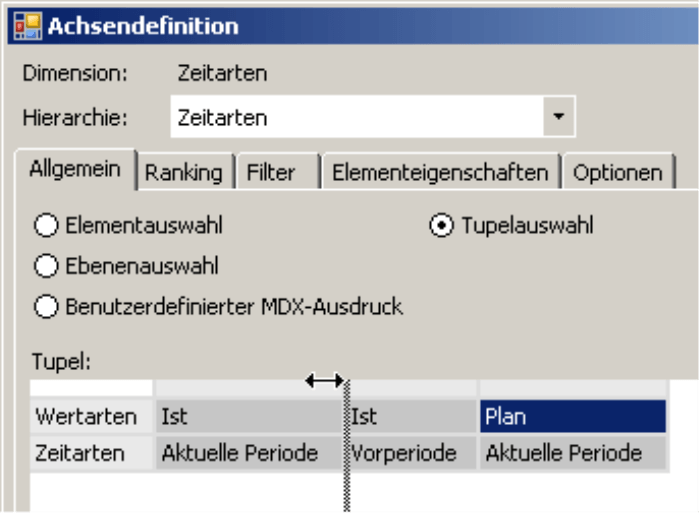
Task: Select first Aktuelle Periode cell under Ist
Action: [x=250, y=453]
